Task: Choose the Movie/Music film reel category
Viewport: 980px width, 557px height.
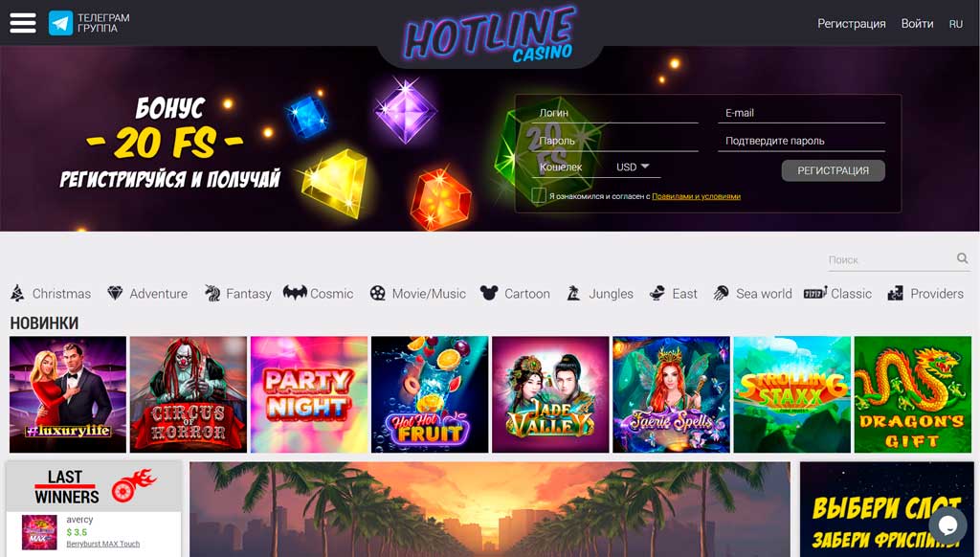Action: tap(377, 293)
